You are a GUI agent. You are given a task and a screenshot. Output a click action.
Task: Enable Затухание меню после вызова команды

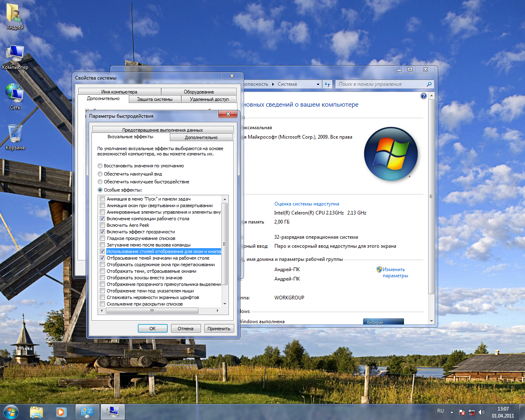point(103,245)
